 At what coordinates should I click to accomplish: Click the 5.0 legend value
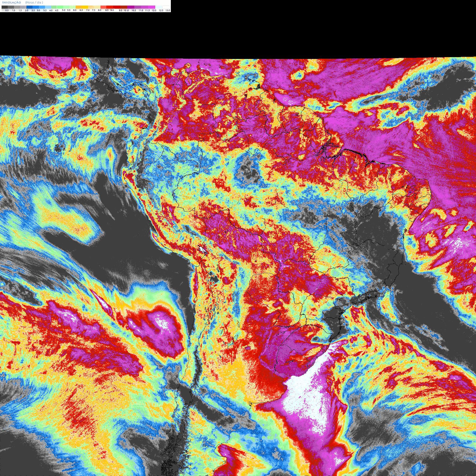coord(63,10)
